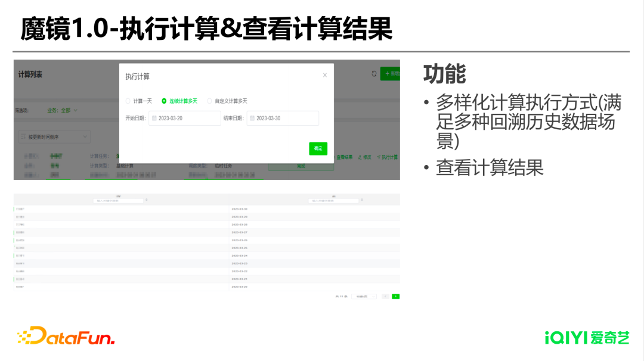644x361 pixels.
Task: Select the 连续计算多天 radio option
Action: tap(164, 101)
